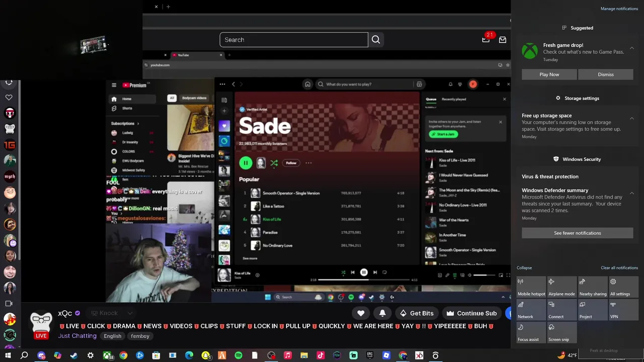
Task: Open the VPN quick action tile
Action: pos(623,309)
